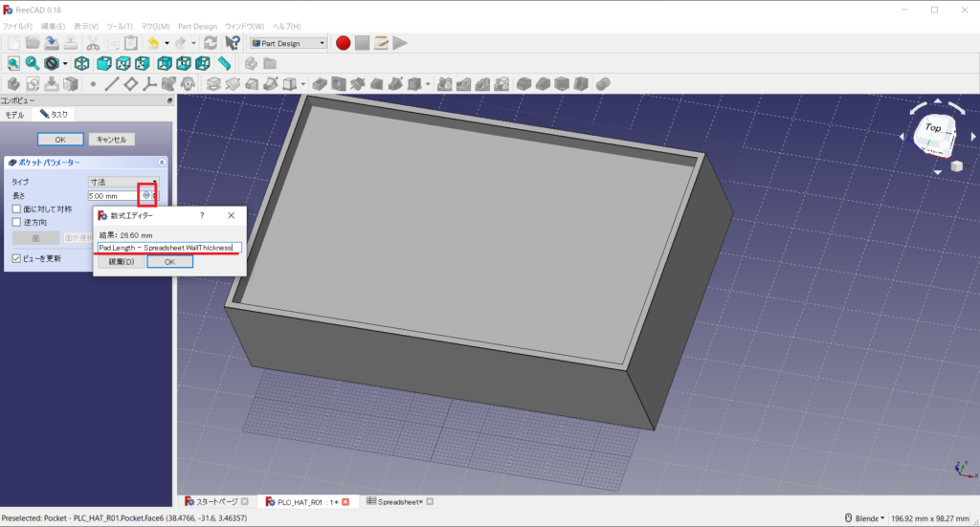Select the Isometric view cube icon
The image size is (980, 527).
(82, 63)
